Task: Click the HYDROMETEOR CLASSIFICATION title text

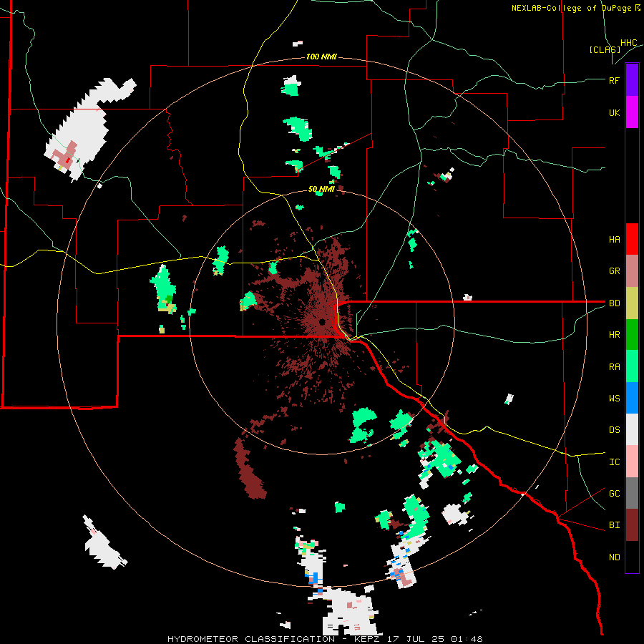Action: tap(251, 639)
